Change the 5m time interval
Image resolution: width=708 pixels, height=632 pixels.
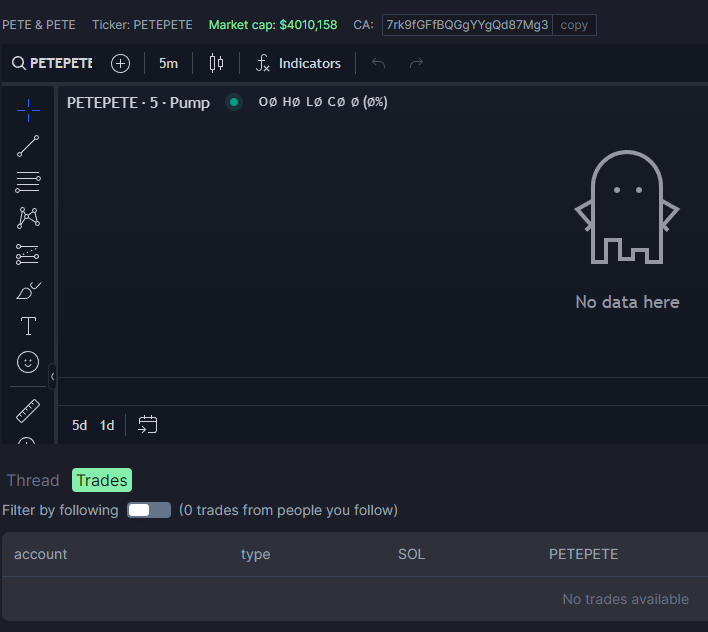pos(168,63)
